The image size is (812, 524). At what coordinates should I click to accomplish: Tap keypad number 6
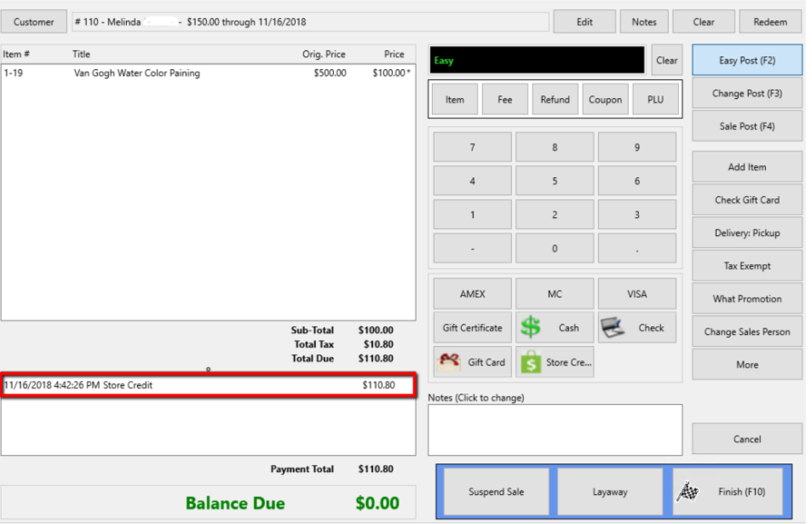pyautogui.click(x=637, y=181)
